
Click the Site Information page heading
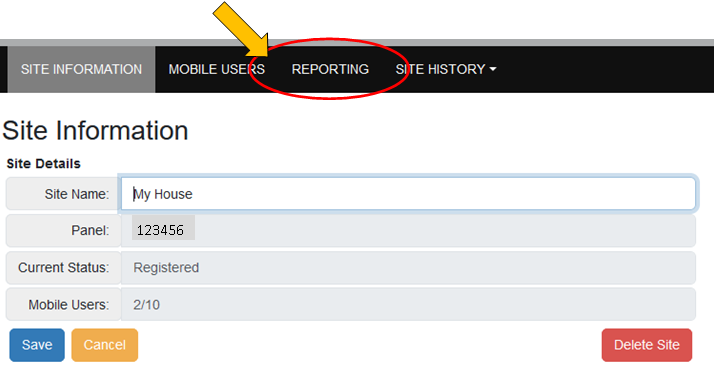pyautogui.click(x=95, y=131)
